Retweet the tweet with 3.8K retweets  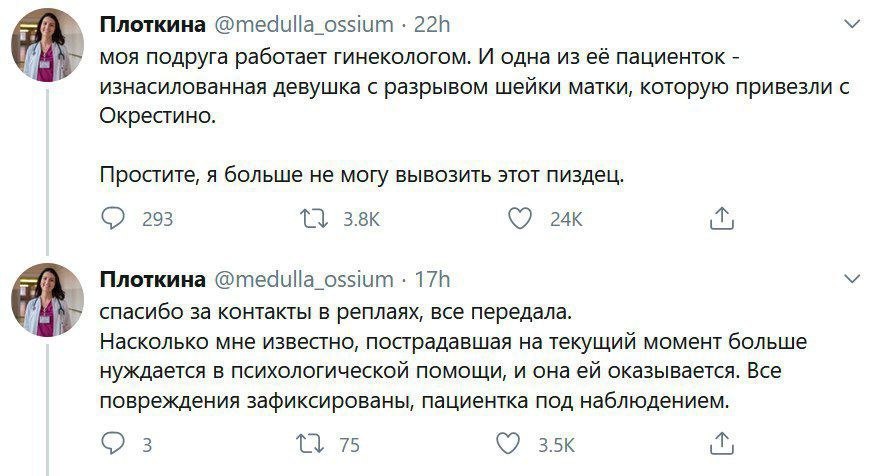[318, 219]
